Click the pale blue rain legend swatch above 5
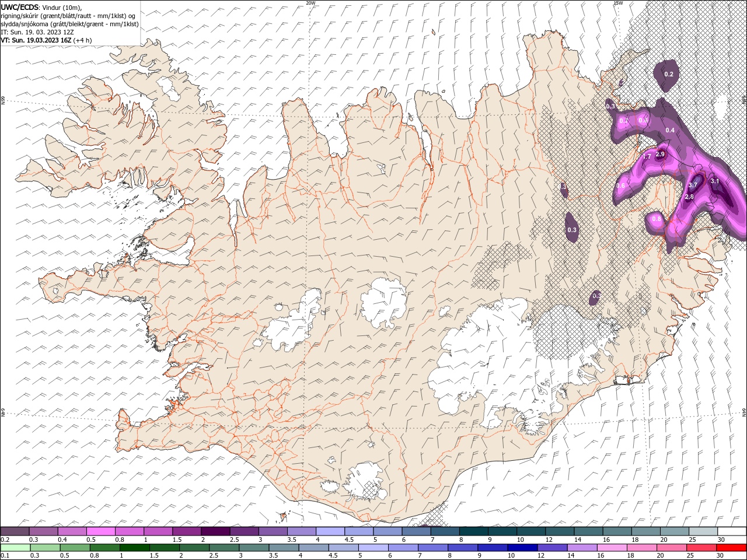The width and height of the screenshot is (747, 560). coord(373,548)
